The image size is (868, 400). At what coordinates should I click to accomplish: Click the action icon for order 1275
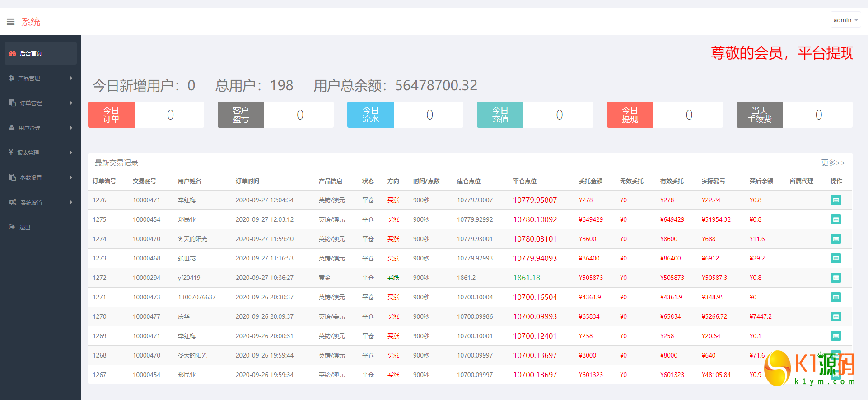tap(835, 219)
